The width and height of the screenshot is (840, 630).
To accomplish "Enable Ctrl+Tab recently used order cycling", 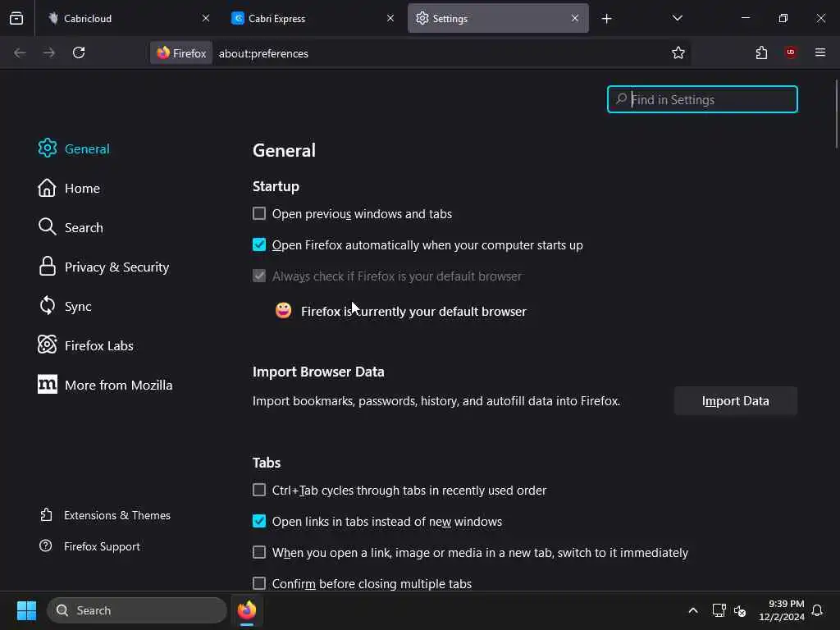I will click(259, 490).
